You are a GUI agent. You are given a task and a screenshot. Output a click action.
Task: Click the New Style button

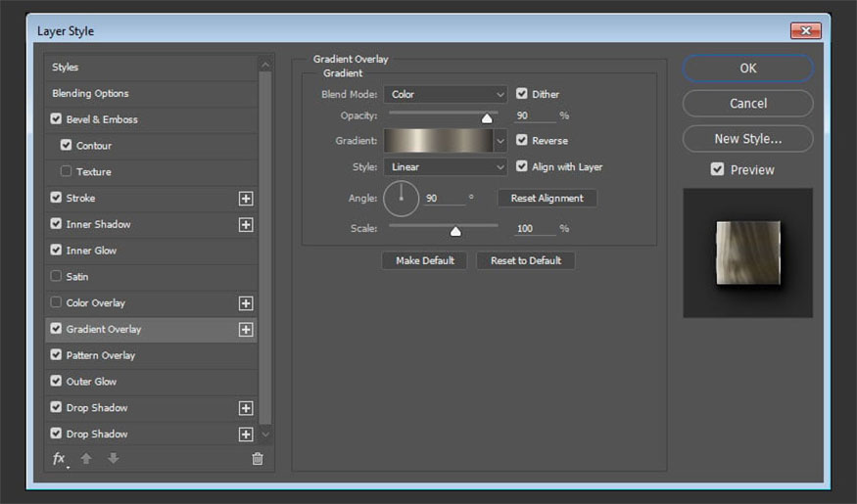point(747,138)
